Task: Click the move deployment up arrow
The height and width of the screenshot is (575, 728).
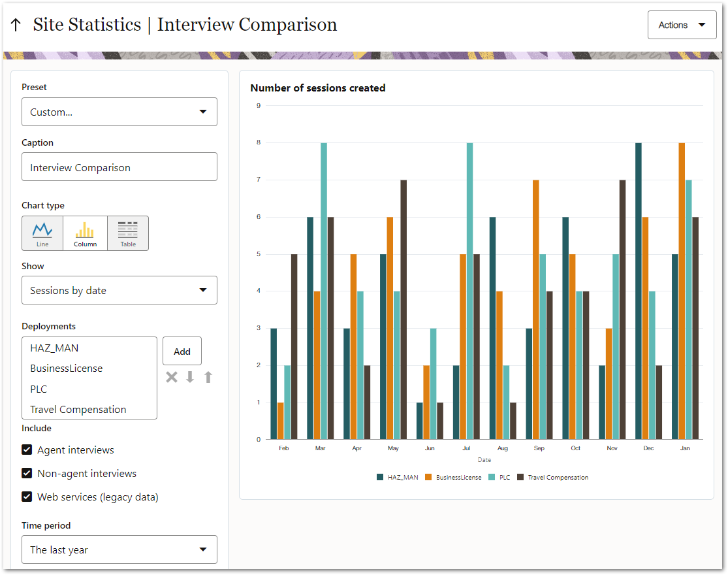Action: pyautogui.click(x=208, y=377)
